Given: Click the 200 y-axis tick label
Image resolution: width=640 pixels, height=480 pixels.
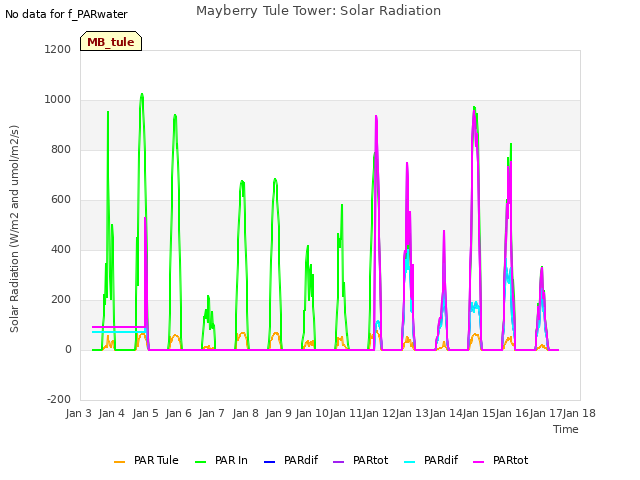Looking at the screenshot, I should [x=61, y=300].
